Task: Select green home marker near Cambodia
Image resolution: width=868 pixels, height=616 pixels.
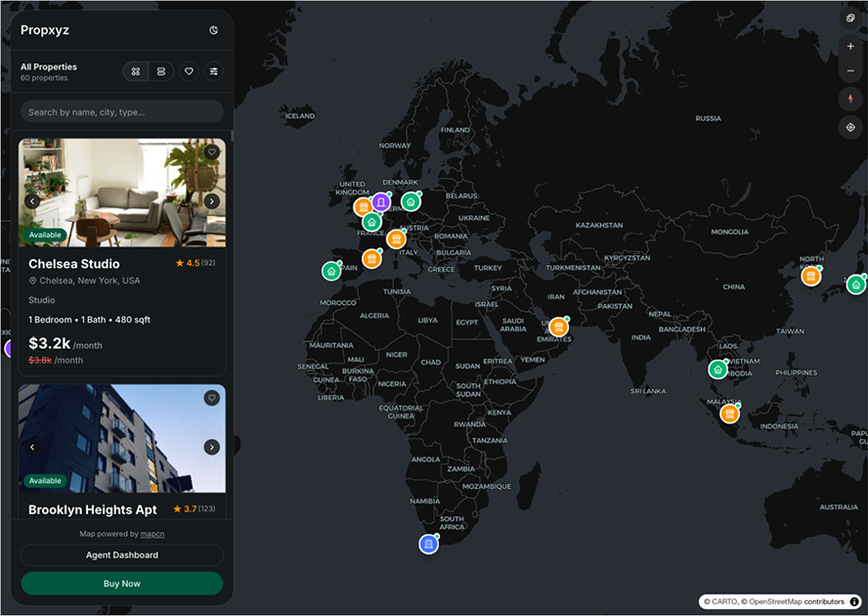Action: click(718, 369)
